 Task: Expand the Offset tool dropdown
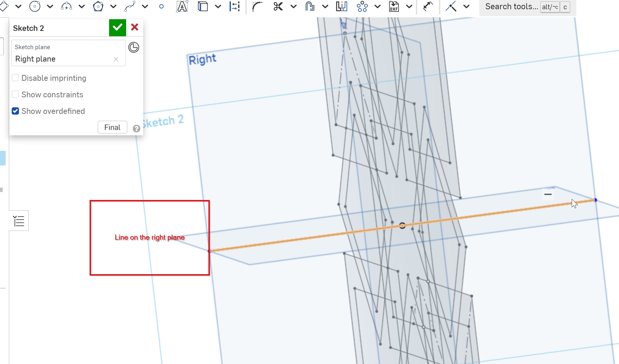325,7
